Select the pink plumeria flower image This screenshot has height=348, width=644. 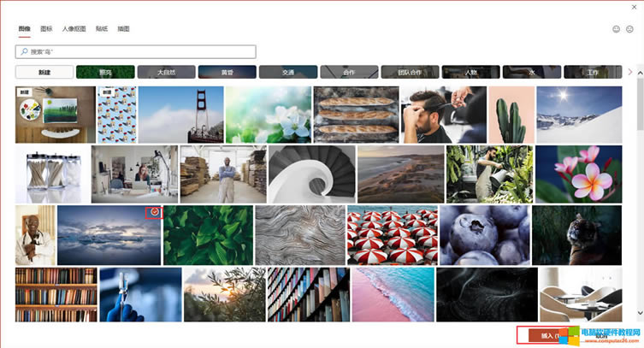pyautogui.click(x=579, y=174)
